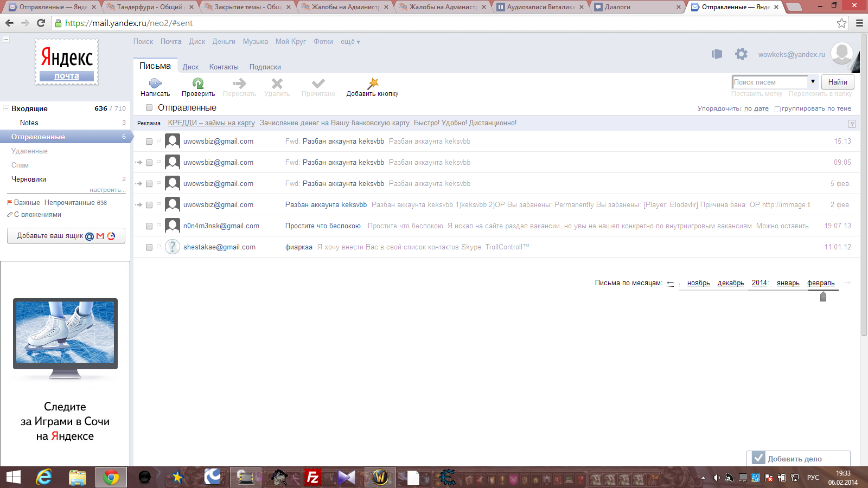
Task: Open the ещё dropdown menu
Action: click(350, 42)
